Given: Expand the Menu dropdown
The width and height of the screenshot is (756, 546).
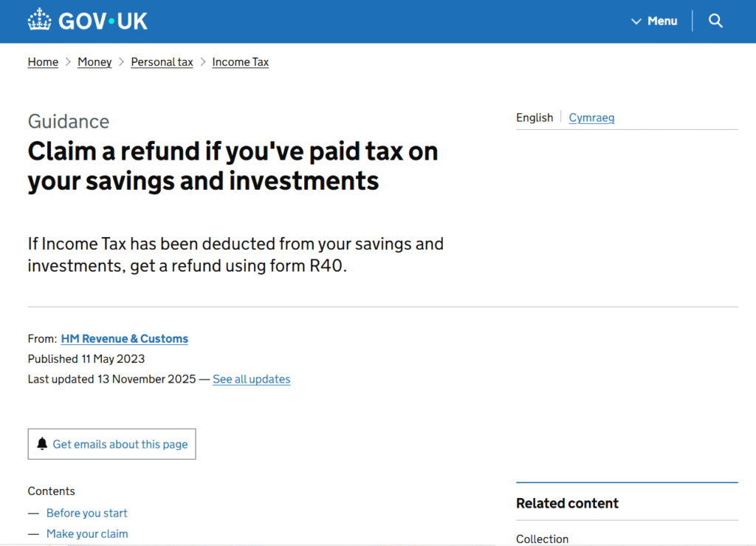Looking at the screenshot, I should [x=662, y=21].
